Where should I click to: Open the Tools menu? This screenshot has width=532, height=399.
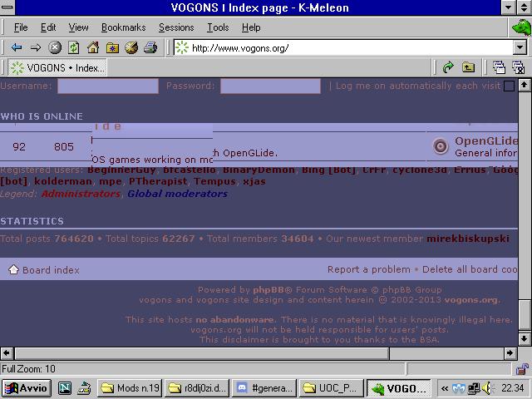point(218,27)
